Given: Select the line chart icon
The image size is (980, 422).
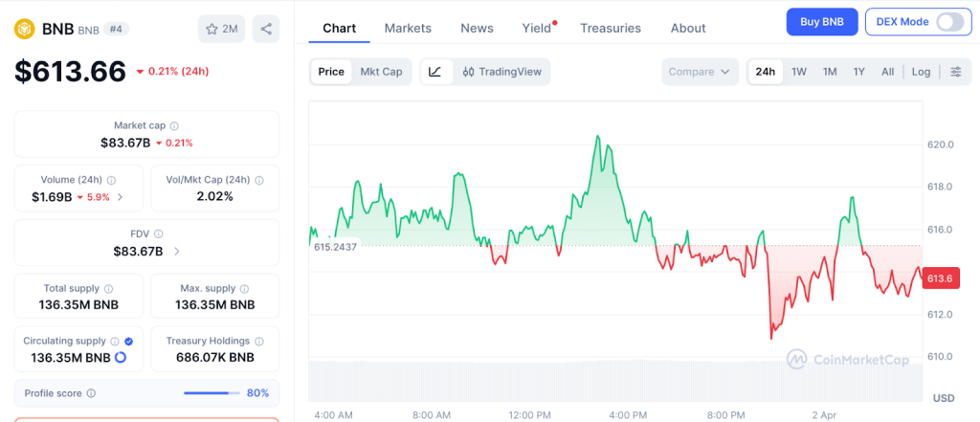Looking at the screenshot, I should [435, 72].
